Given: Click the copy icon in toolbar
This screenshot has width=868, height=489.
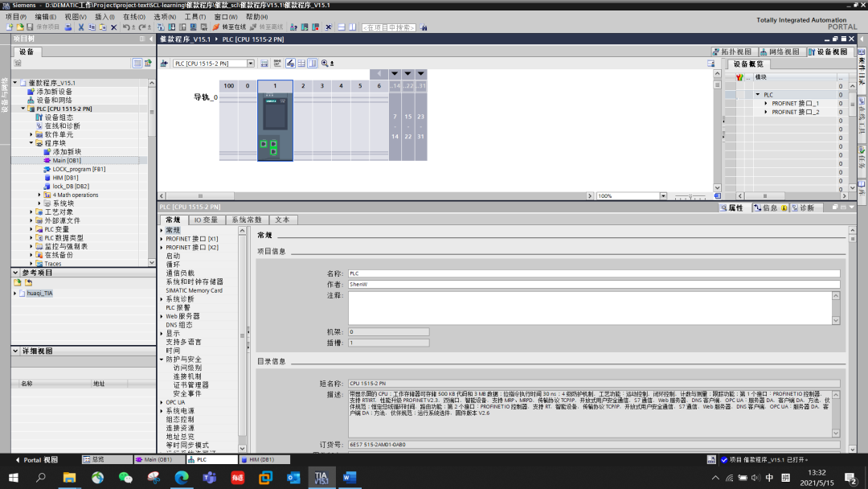Looking at the screenshot, I should (x=92, y=27).
